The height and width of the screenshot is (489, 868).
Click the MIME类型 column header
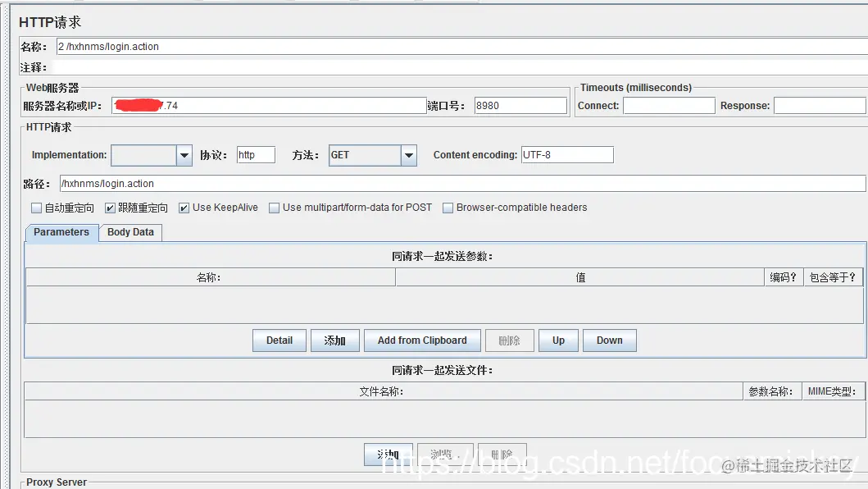pos(833,391)
